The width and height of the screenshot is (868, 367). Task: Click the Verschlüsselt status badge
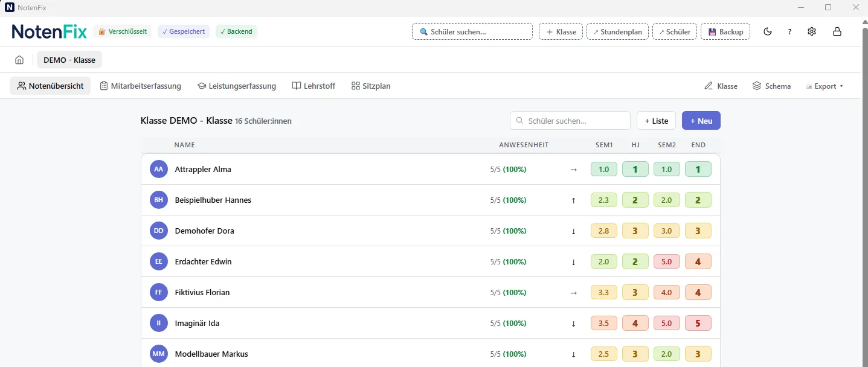click(123, 31)
